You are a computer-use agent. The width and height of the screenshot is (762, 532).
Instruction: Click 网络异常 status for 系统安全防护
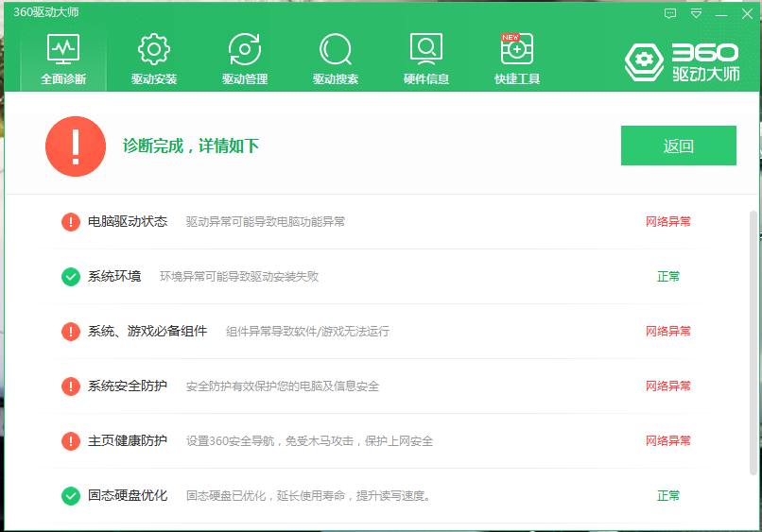tap(668, 386)
